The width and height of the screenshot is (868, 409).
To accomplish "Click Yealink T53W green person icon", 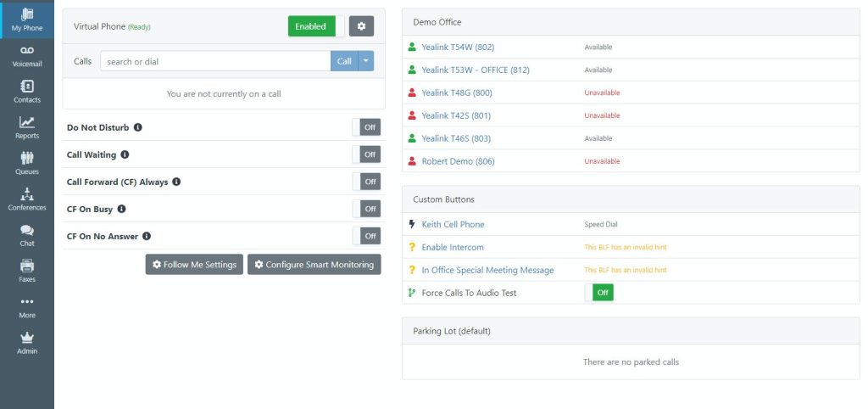I will (412, 70).
